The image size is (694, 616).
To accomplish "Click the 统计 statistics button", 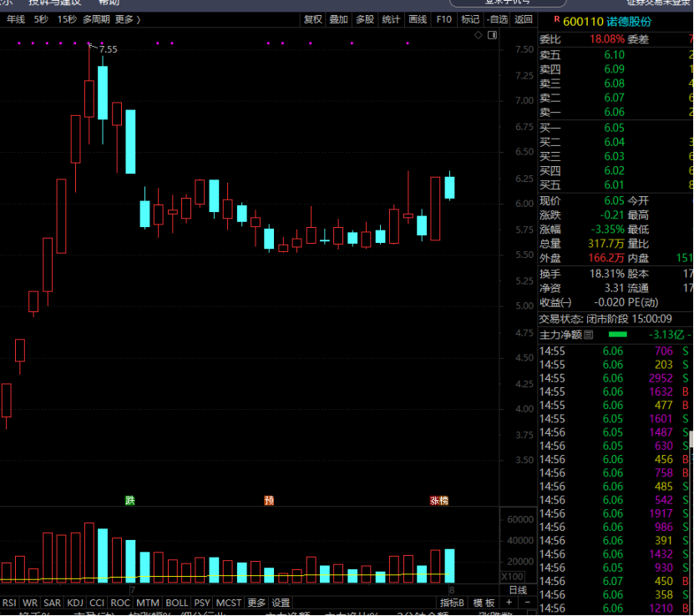I will coord(391,19).
